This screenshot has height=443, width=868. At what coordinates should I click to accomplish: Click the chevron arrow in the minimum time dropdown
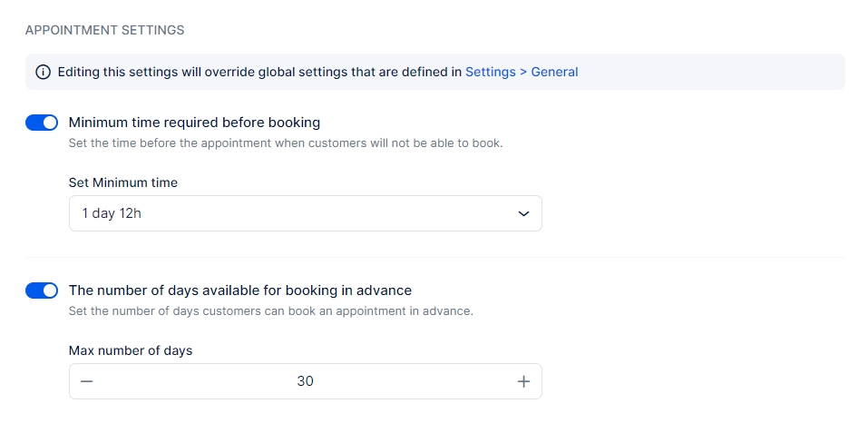tap(523, 213)
